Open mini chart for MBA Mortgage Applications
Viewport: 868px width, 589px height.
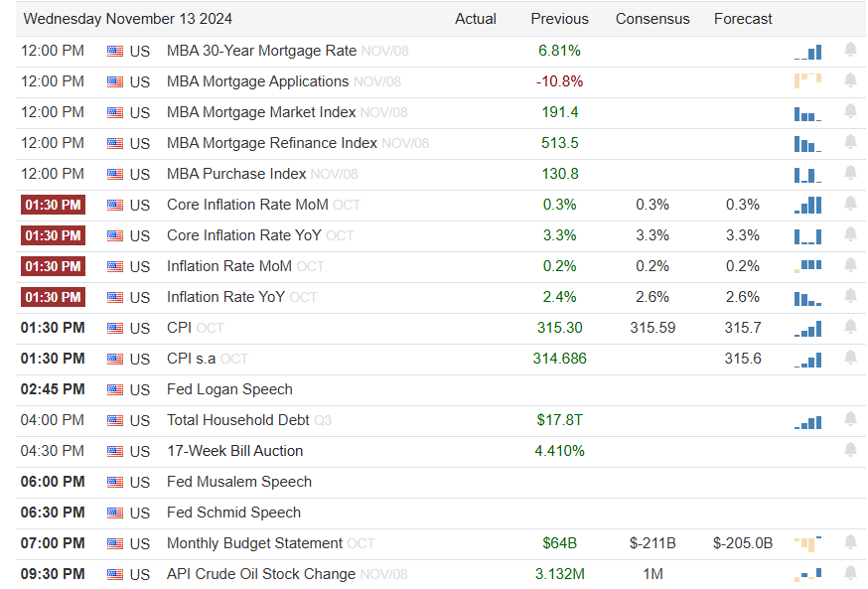pos(807,80)
